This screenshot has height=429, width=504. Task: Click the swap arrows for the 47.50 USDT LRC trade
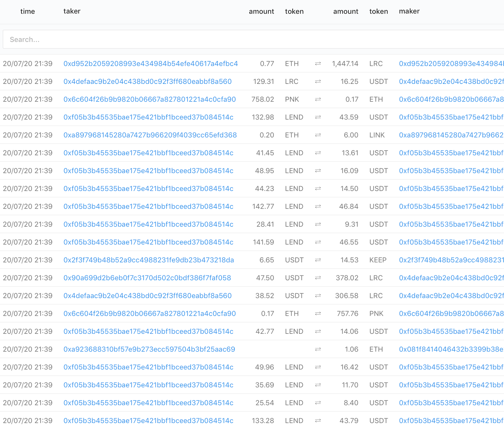tap(318, 278)
